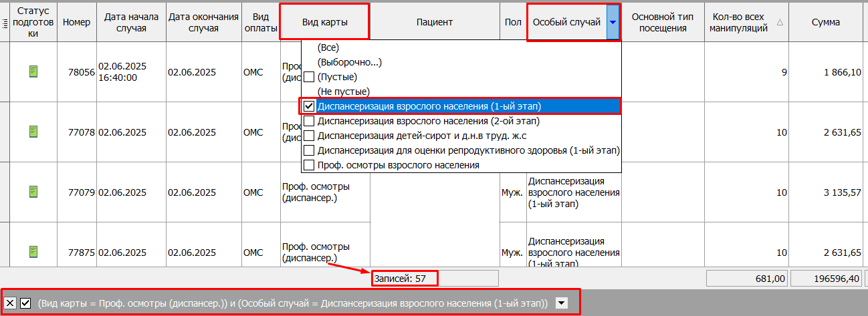Uncheck Диспансеризация взрослого населения (1-ый этап)
868x316 pixels.
[x=309, y=106]
